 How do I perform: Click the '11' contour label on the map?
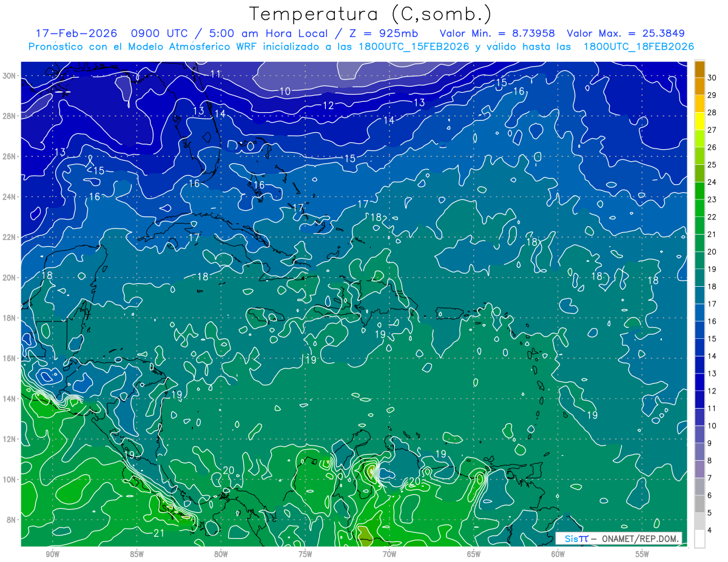[215, 74]
